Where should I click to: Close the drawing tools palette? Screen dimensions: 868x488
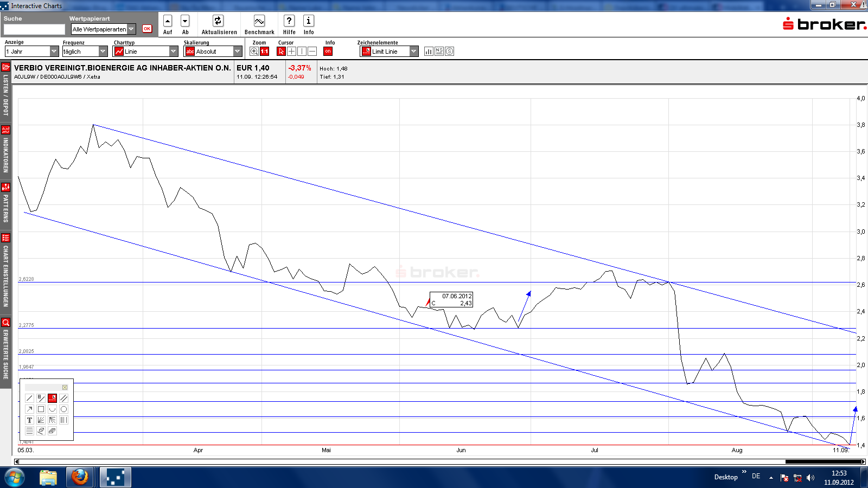(x=65, y=387)
